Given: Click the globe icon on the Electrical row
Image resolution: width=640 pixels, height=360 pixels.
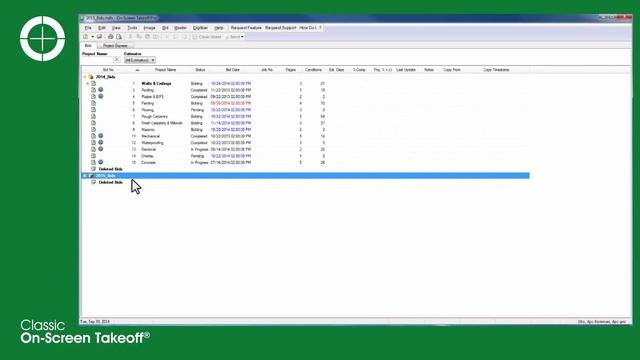Looking at the screenshot, I should click(100, 149).
